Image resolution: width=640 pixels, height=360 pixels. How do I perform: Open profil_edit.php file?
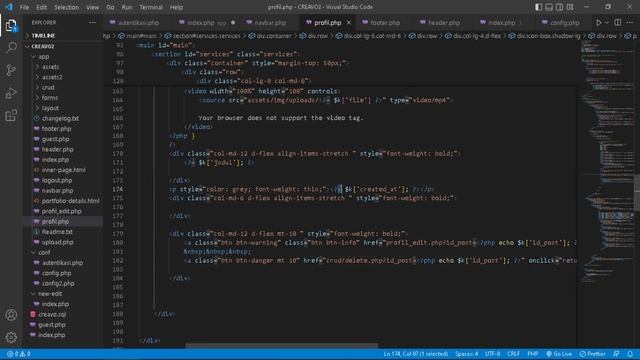point(61,211)
